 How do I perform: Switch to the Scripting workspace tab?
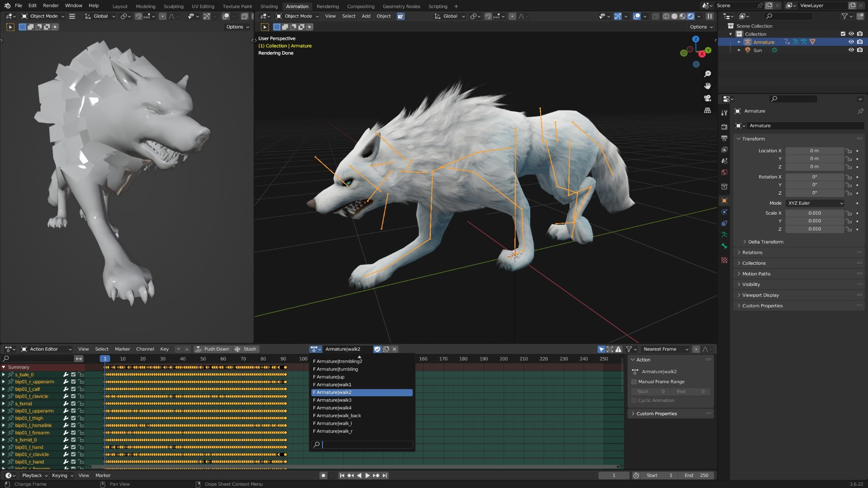438,6
